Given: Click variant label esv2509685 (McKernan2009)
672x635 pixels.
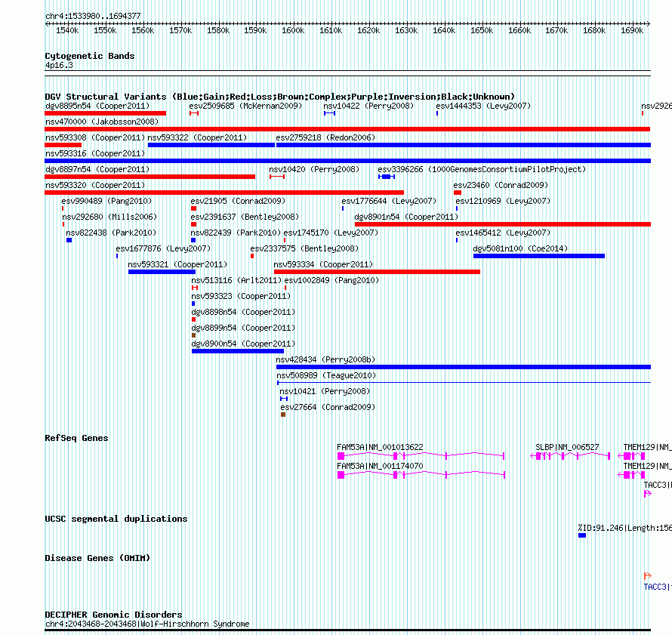Looking at the screenshot, I should 245,106.
